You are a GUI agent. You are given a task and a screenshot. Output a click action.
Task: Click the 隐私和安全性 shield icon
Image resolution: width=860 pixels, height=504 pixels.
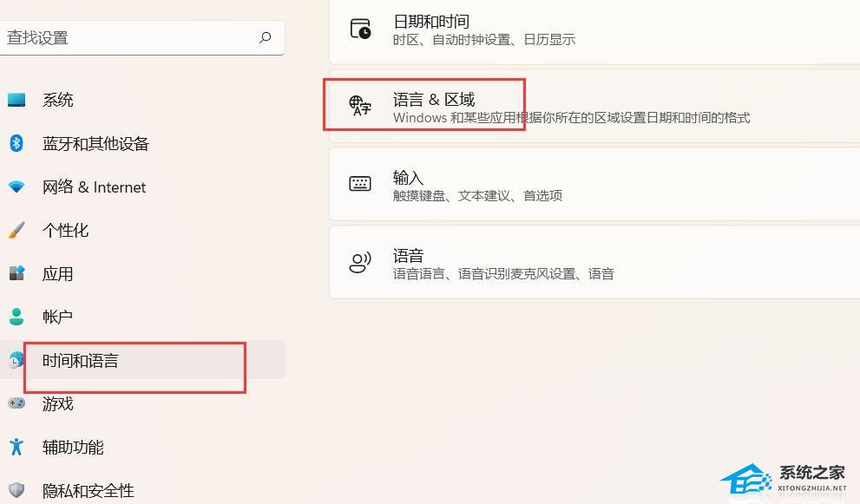click(16, 490)
